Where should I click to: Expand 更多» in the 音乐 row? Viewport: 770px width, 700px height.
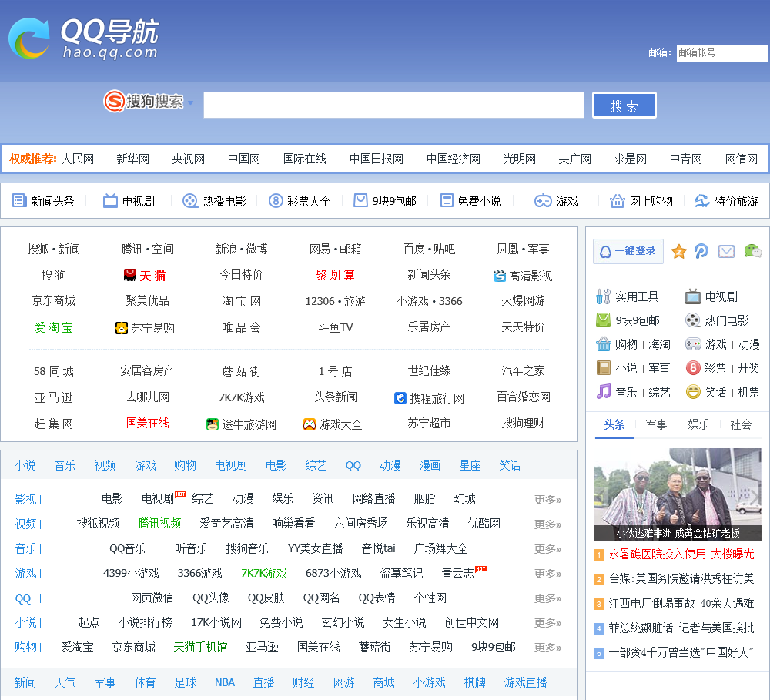point(547,549)
